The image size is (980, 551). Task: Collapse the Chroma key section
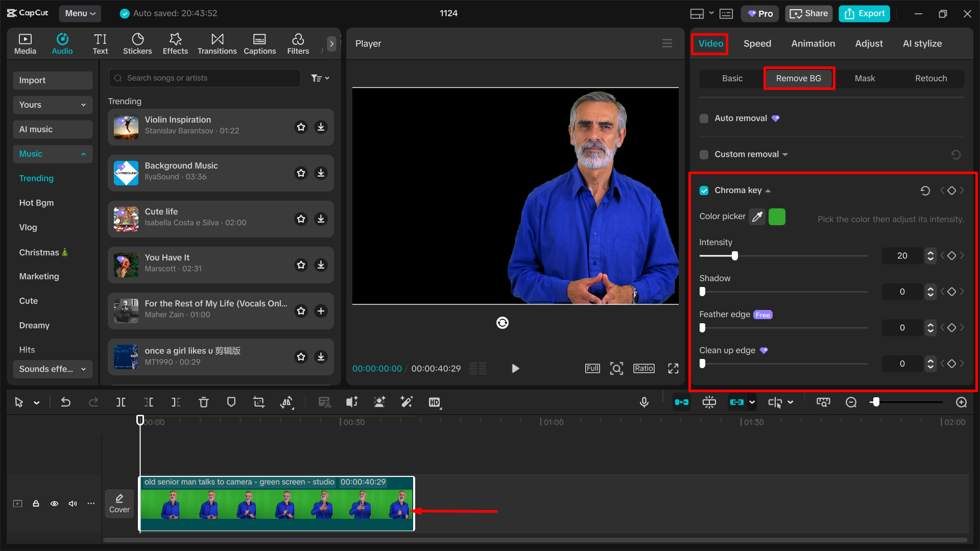pos(767,190)
